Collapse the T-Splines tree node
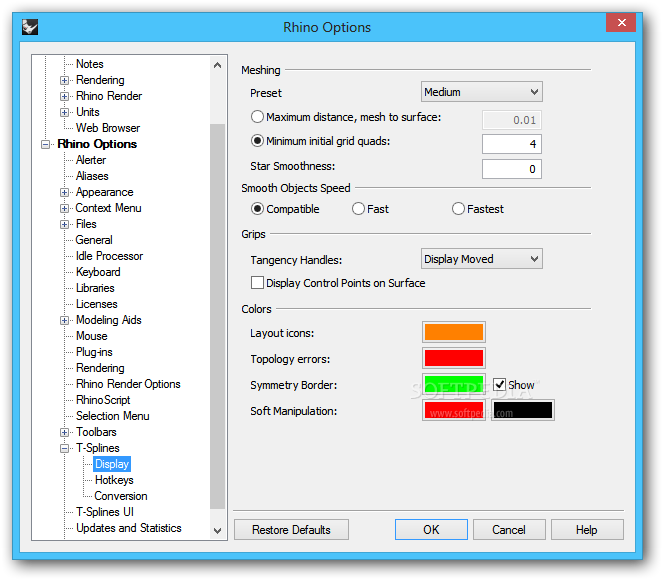663x580 pixels. pos(64,449)
